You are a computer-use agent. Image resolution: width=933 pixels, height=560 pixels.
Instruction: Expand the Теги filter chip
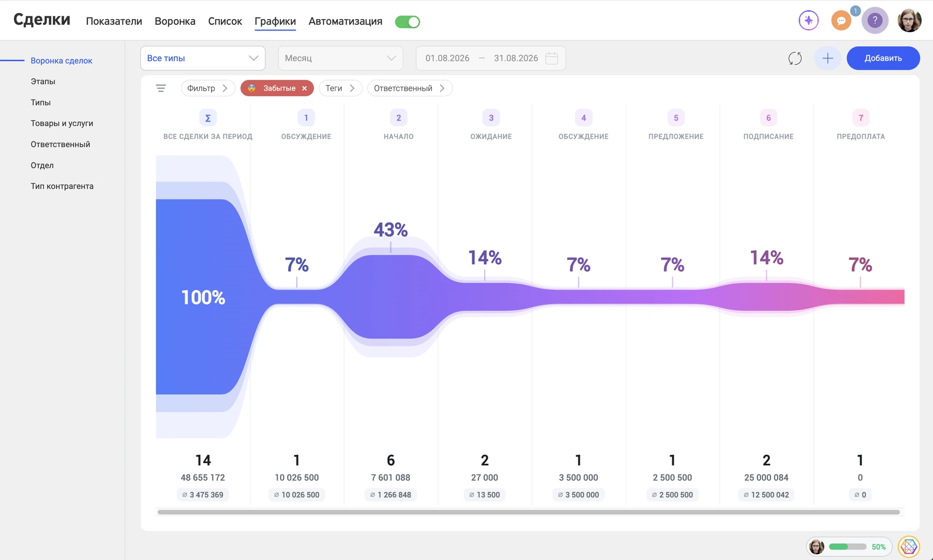[340, 89]
